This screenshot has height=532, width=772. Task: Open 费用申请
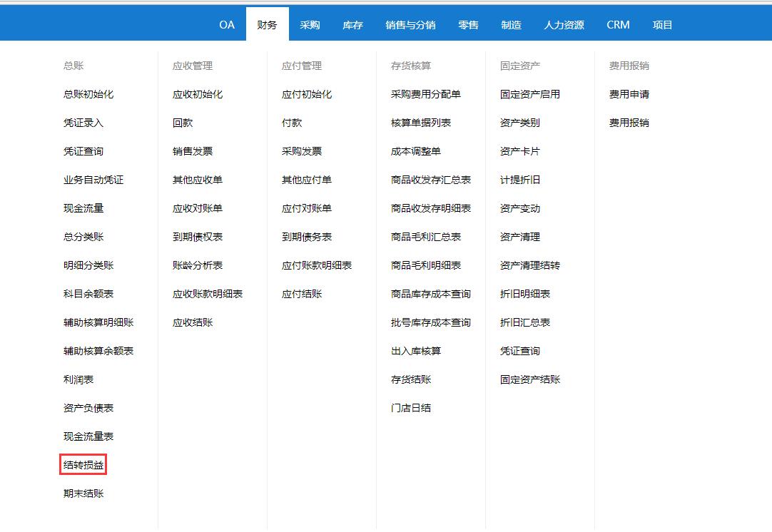click(629, 94)
